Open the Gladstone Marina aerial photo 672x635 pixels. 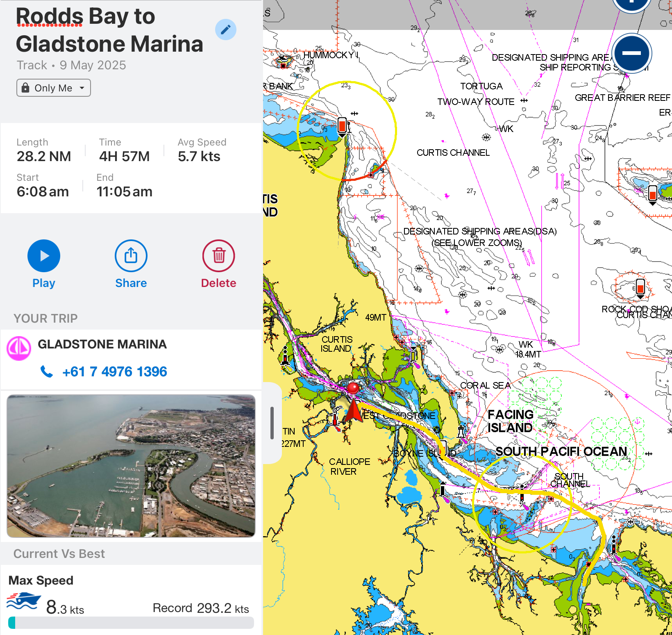[x=131, y=466]
